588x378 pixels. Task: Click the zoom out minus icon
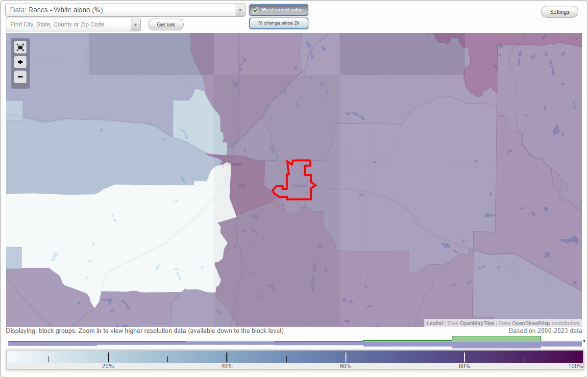pyautogui.click(x=20, y=77)
